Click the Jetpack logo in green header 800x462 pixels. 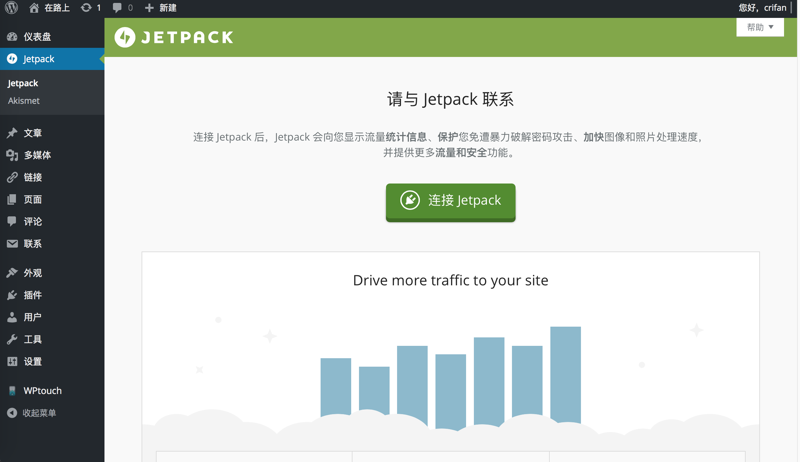pyautogui.click(x=173, y=37)
